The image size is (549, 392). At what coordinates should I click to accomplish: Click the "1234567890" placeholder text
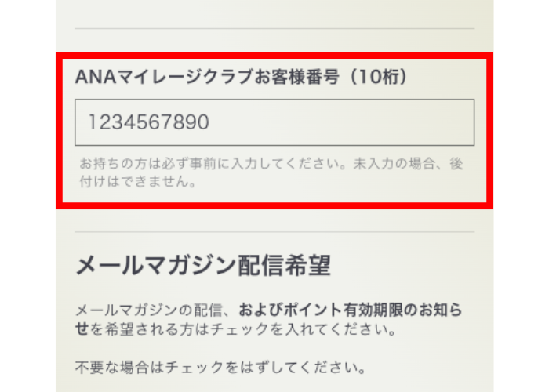pyautogui.click(x=148, y=122)
